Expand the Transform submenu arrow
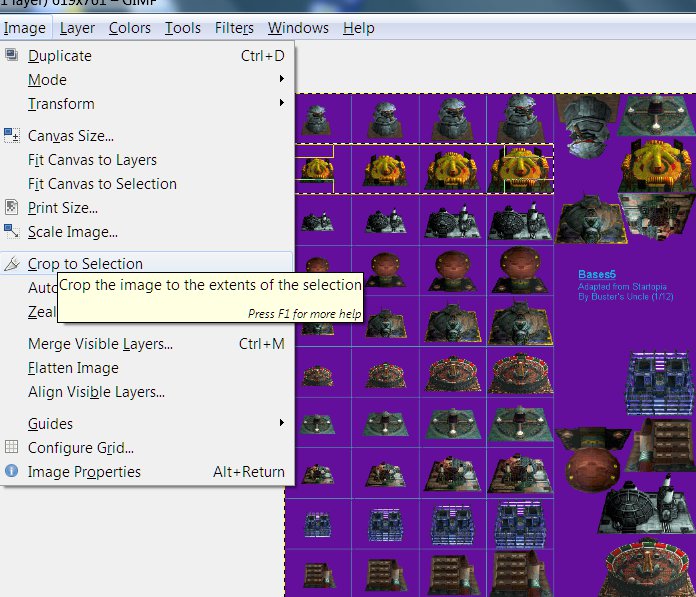The width and height of the screenshot is (696, 597). tap(281, 103)
